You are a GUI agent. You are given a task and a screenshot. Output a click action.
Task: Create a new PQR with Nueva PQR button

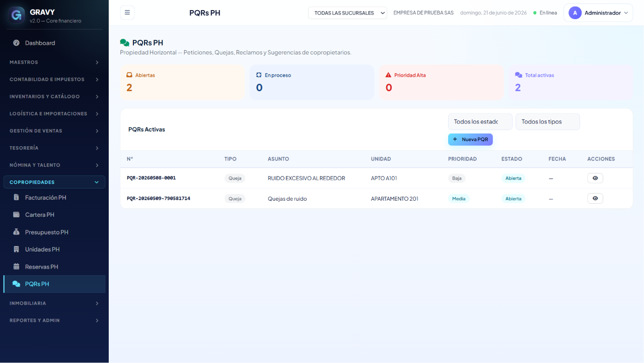[470, 139]
